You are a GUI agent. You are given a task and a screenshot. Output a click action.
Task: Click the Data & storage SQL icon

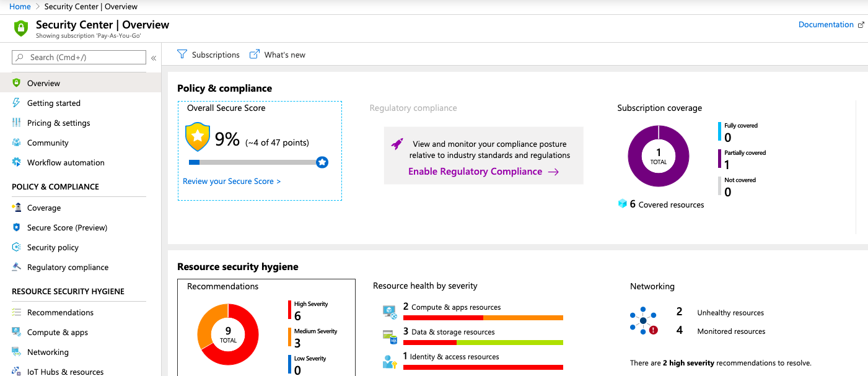389,337
